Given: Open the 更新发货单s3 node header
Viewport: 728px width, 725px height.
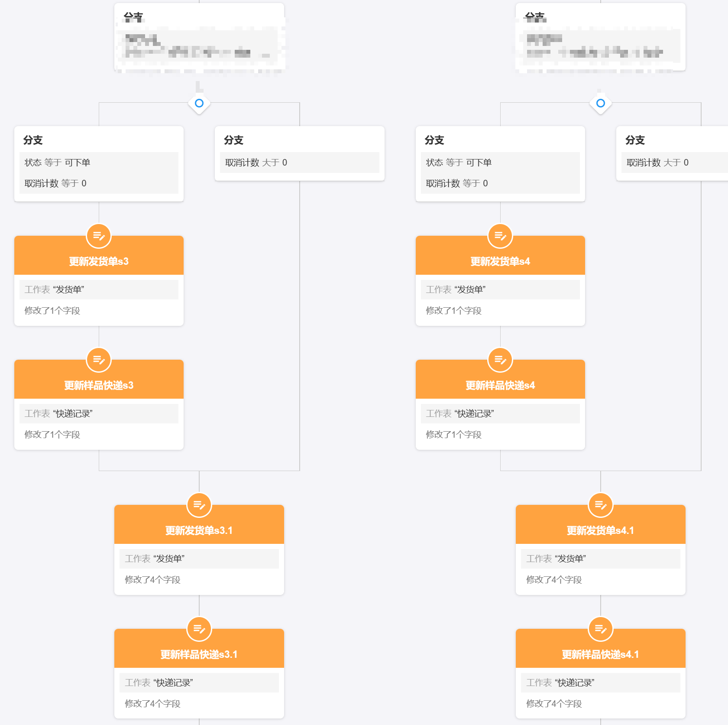Looking at the screenshot, I should (99, 261).
